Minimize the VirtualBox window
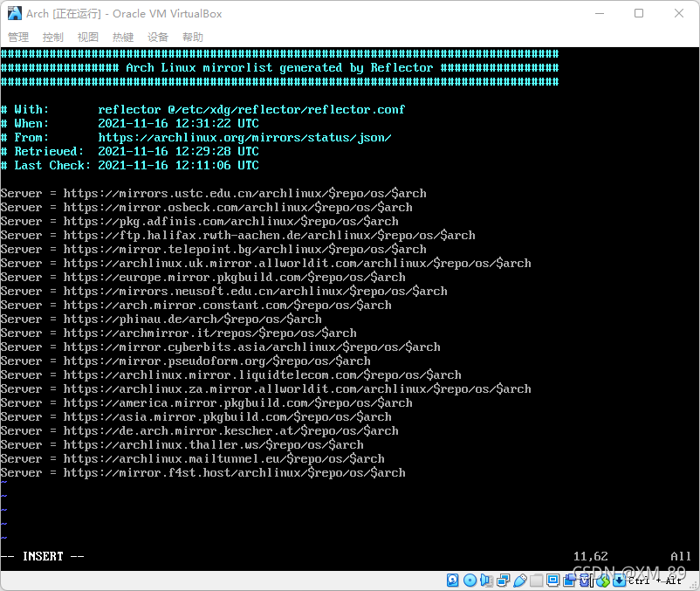This screenshot has width=700, height=591. tap(600, 14)
